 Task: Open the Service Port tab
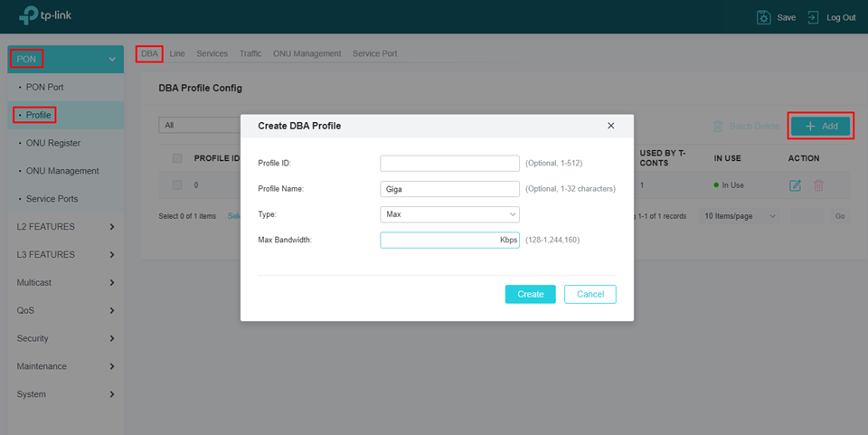pyautogui.click(x=374, y=53)
